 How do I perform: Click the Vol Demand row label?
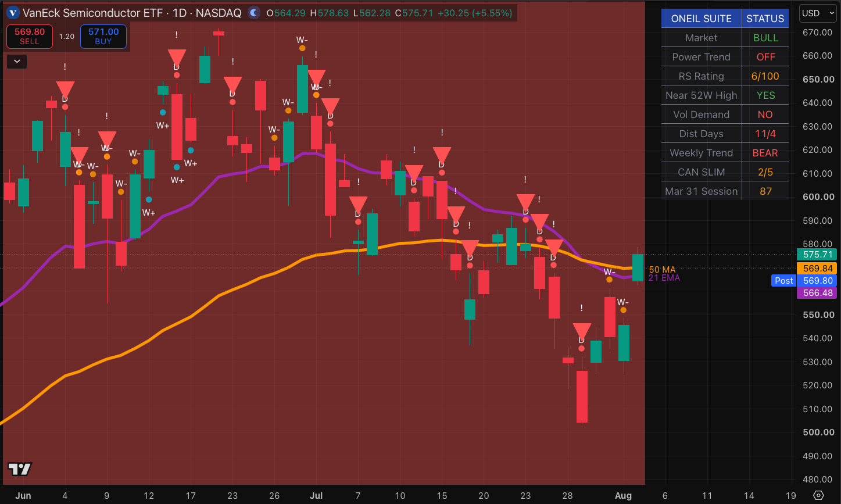702,115
